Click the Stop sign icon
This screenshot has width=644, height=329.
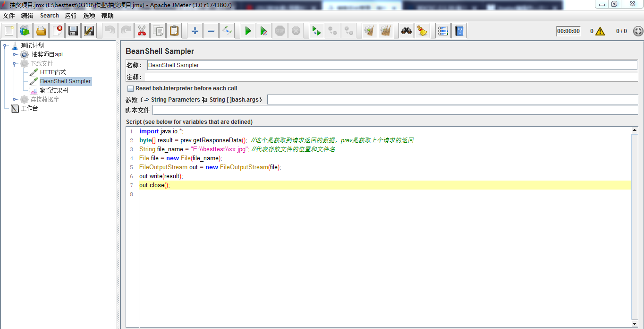click(280, 31)
